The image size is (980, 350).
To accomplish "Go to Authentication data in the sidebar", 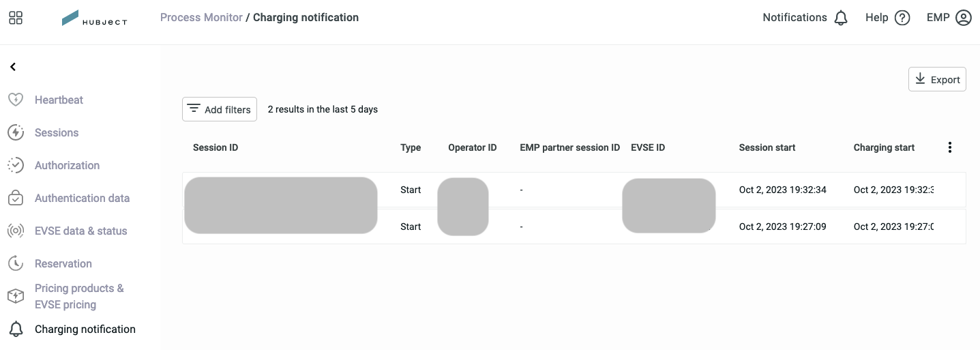I will pos(82,198).
